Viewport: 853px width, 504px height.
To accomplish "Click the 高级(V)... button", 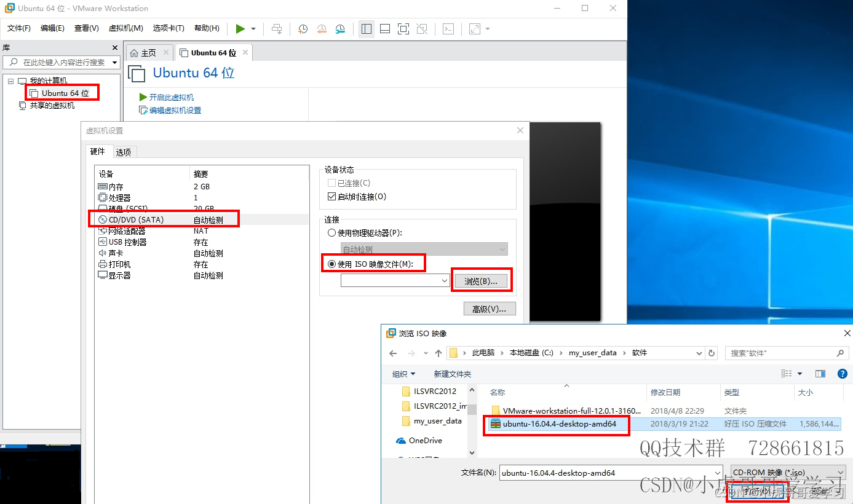I will coord(490,309).
